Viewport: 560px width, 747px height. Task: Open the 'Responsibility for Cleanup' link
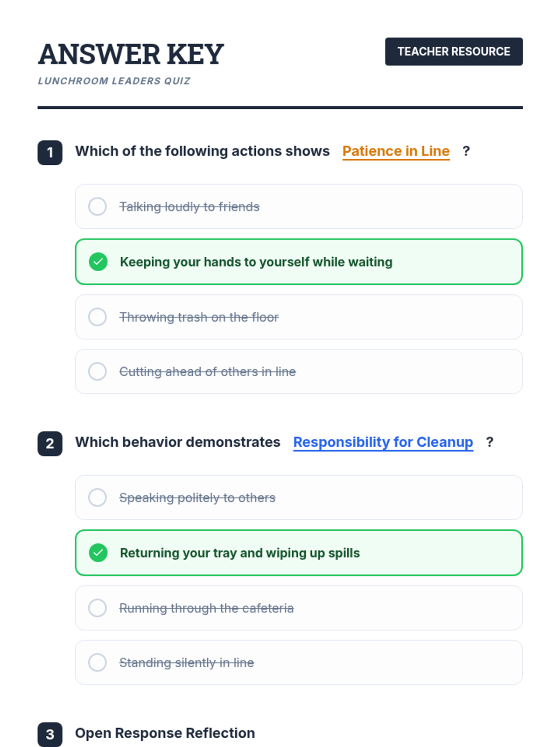click(383, 442)
